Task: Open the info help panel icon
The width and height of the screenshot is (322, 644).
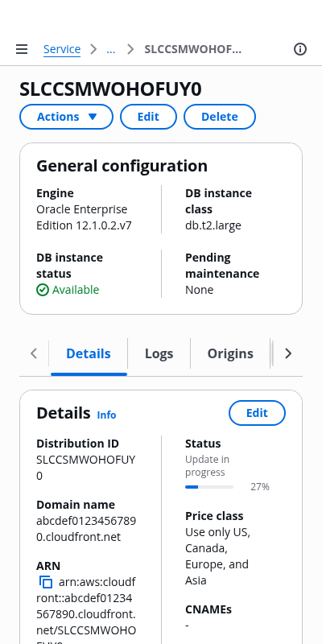Action: click(x=300, y=49)
